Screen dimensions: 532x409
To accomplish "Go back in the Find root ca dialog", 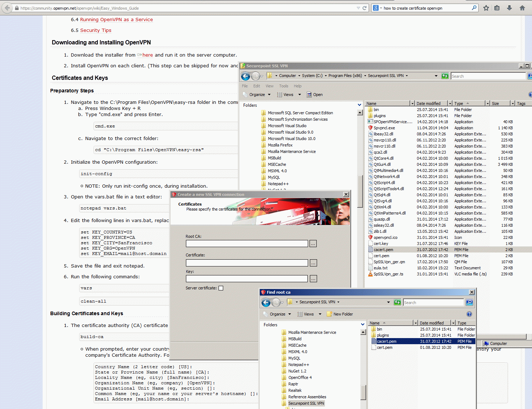I will (x=266, y=303).
